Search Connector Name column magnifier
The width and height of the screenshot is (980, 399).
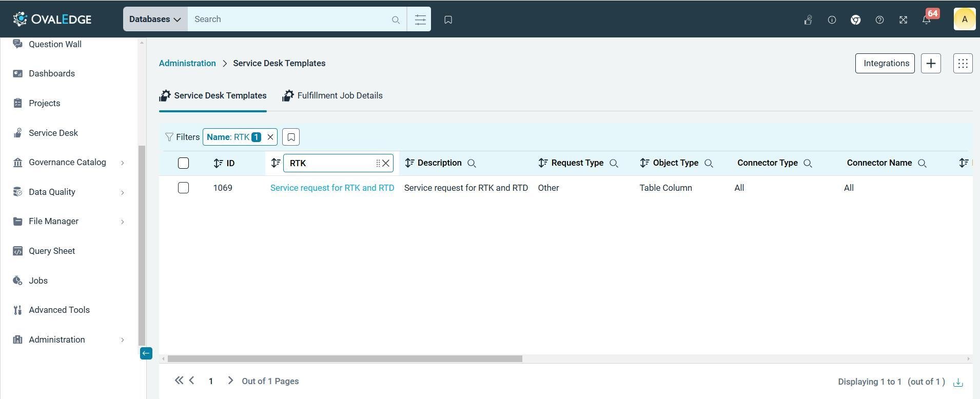click(x=922, y=164)
